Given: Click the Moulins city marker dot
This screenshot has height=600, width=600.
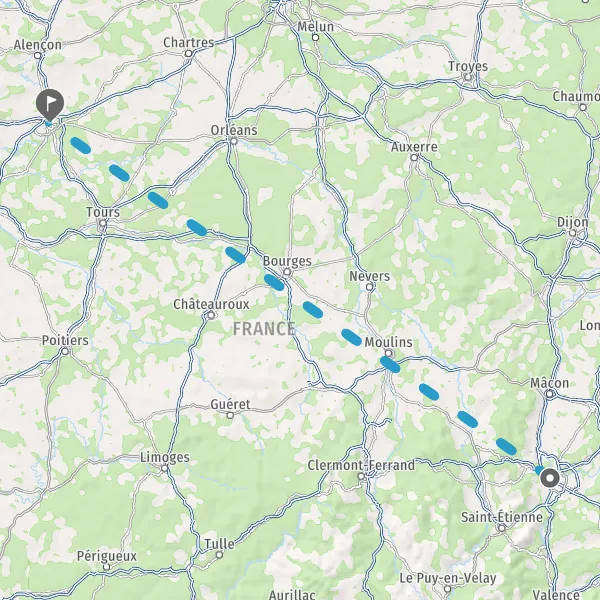Looking at the screenshot, I should [388, 353].
